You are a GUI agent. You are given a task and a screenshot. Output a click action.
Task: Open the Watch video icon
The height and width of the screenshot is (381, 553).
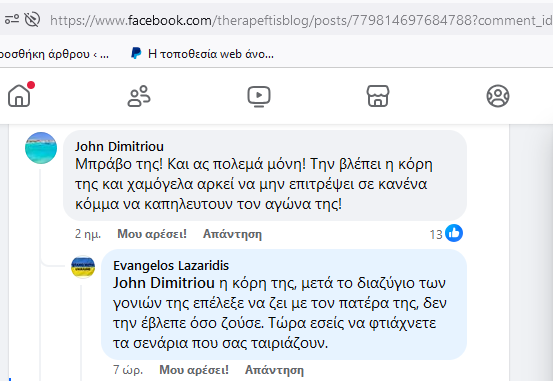point(259,96)
